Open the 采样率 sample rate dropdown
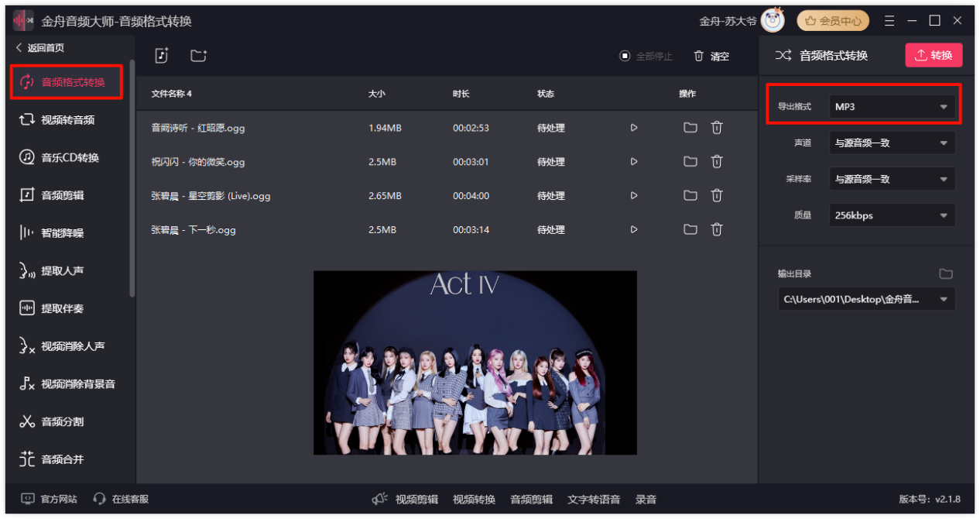Image resolution: width=980 pixels, height=519 pixels. point(892,179)
